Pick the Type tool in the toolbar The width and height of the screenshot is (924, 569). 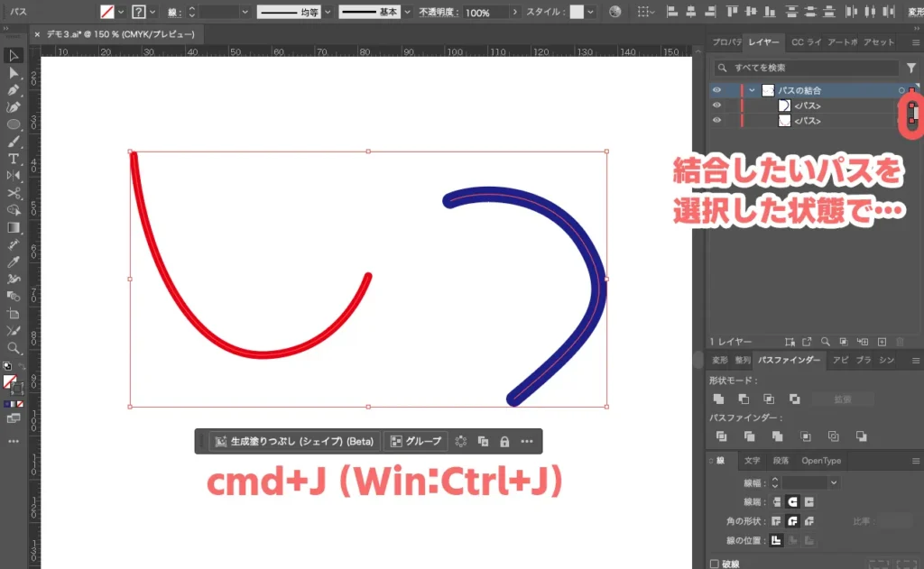[14, 159]
